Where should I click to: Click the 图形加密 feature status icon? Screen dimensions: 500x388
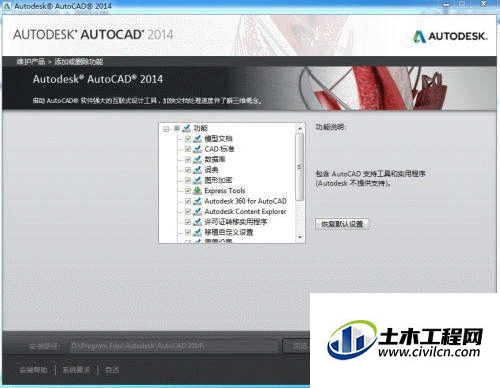tap(197, 180)
